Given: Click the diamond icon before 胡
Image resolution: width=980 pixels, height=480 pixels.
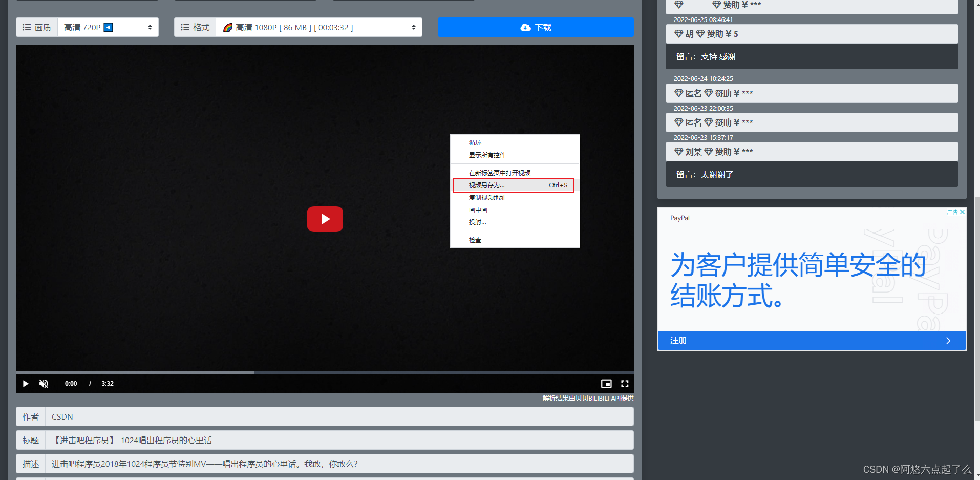Looking at the screenshot, I should coord(679,34).
